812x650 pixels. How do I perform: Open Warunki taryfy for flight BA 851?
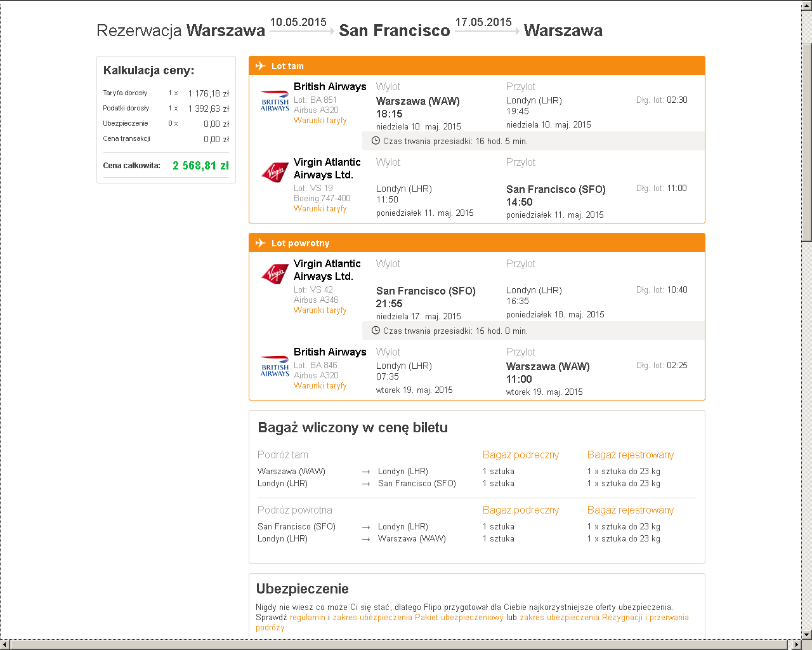coord(320,120)
